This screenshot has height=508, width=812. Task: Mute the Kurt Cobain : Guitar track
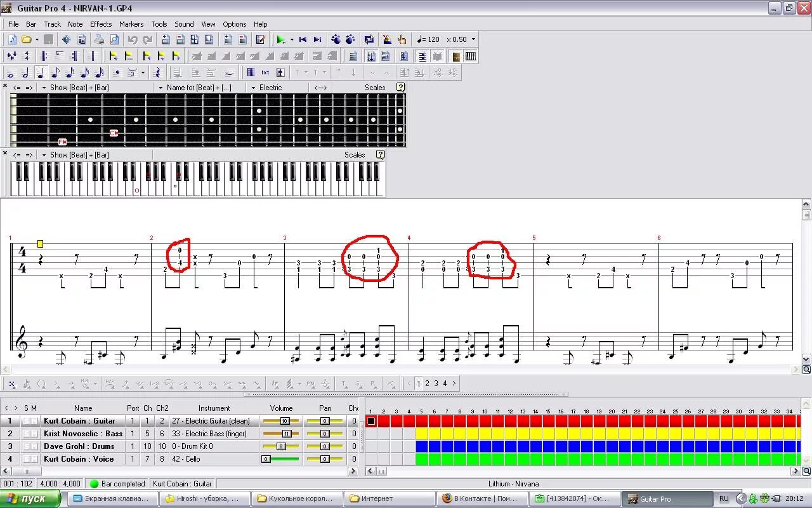tap(34, 421)
